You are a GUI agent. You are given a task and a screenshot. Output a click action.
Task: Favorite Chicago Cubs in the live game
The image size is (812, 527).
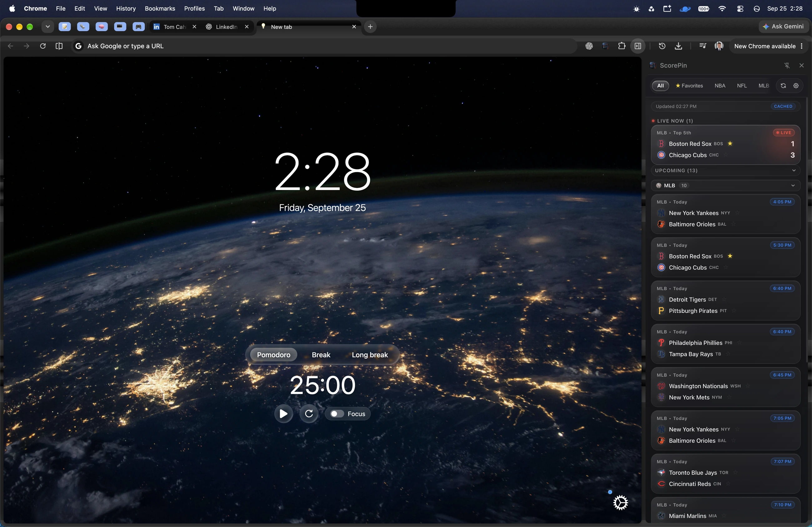point(726,155)
